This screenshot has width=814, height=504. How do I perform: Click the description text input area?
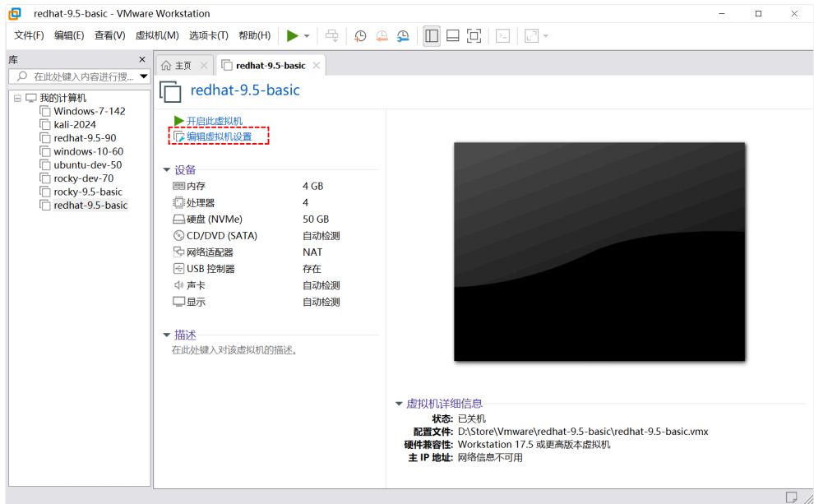tap(234, 350)
